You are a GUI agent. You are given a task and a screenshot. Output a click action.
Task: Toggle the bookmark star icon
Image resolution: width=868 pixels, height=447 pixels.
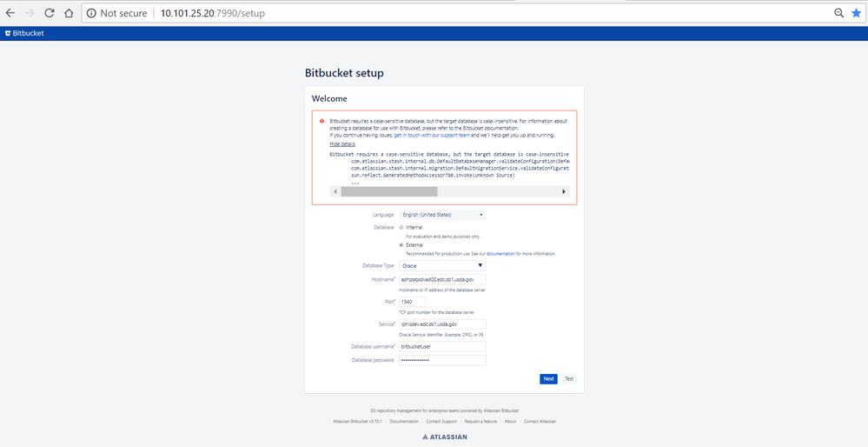click(x=857, y=13)
